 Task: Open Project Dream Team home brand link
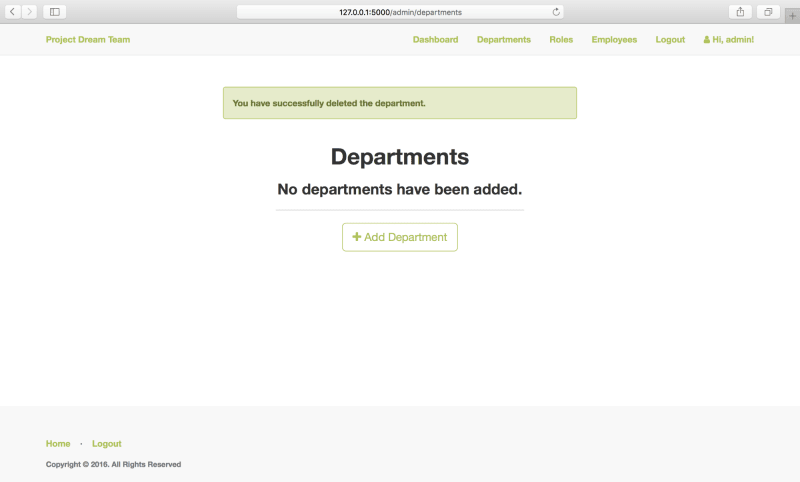click(x=88, y=39)
